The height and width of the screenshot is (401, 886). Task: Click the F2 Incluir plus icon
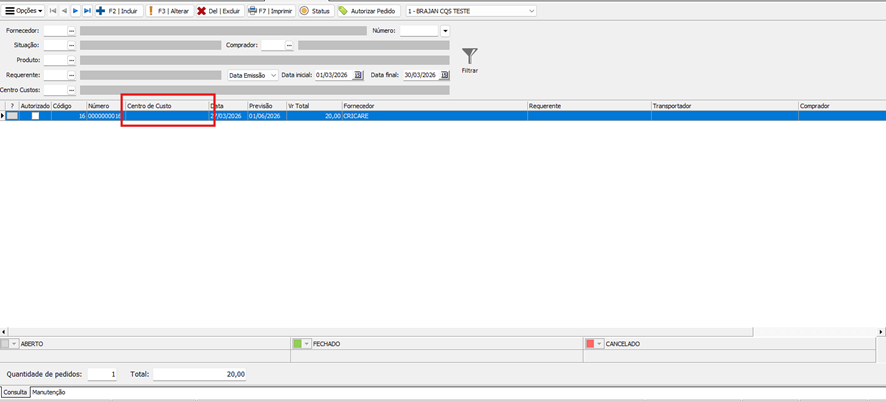[x=100, y=10]
